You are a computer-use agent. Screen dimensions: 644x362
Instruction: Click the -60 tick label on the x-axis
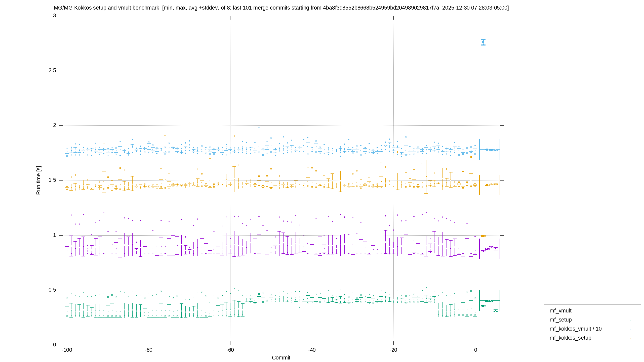230,350
